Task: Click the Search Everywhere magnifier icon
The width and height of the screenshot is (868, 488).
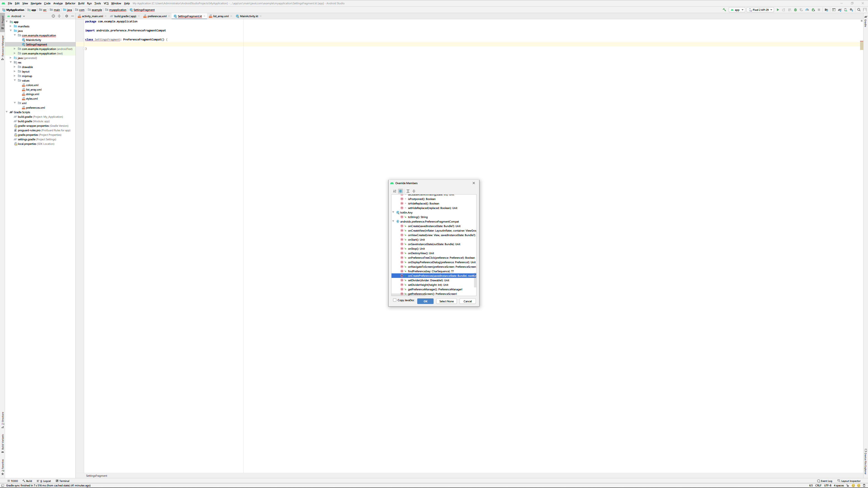Action: click(859, 10)
